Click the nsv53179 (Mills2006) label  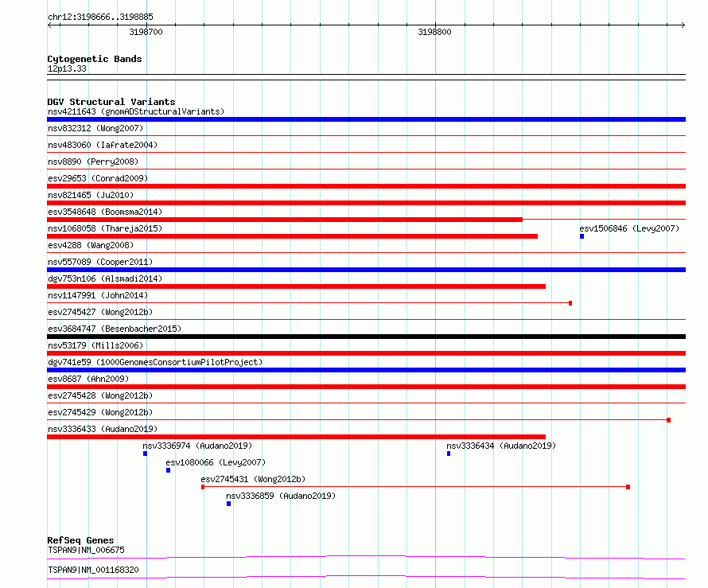(x=95, y=345)
